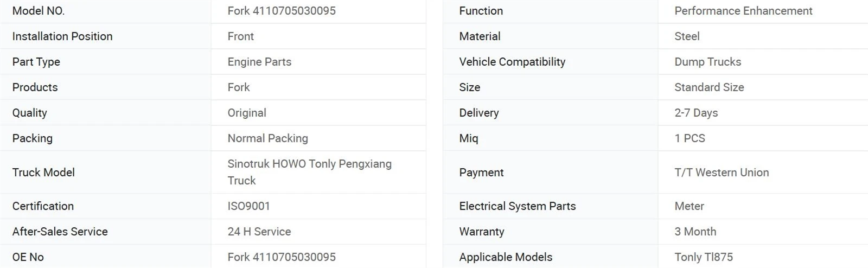Viewport: 868px width, 268px height.
Task: Click the Performance Enhancement value
Action: coord(743,11)
